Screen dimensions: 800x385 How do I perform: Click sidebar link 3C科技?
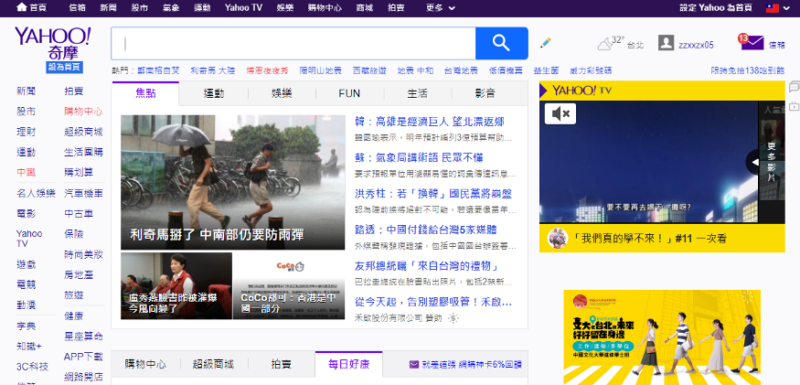[33, 366]
